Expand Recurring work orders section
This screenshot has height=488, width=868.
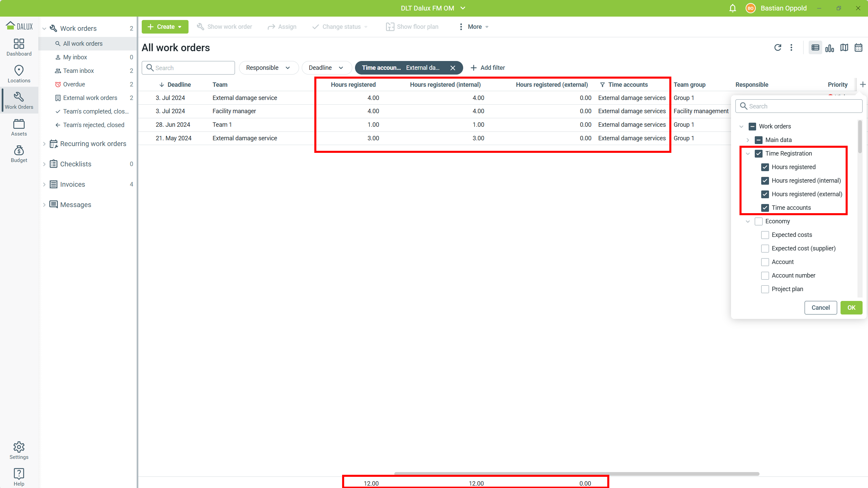44,144
